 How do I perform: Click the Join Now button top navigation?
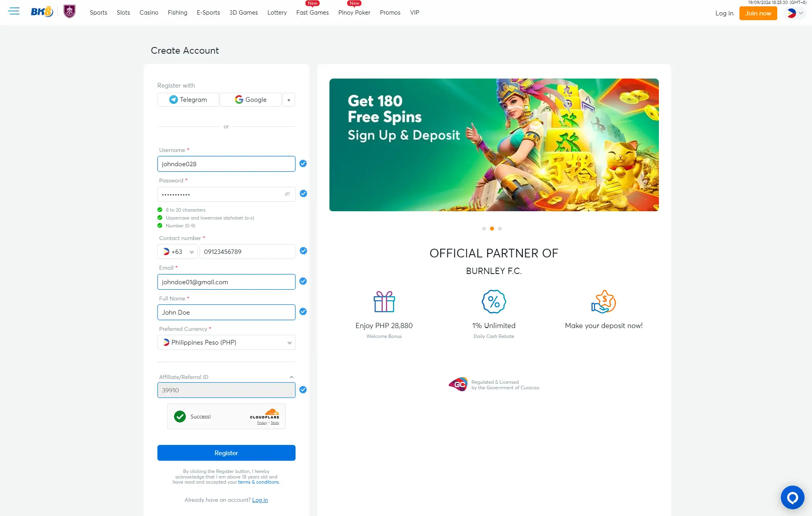pyautogui.click(x=758, y=13)
